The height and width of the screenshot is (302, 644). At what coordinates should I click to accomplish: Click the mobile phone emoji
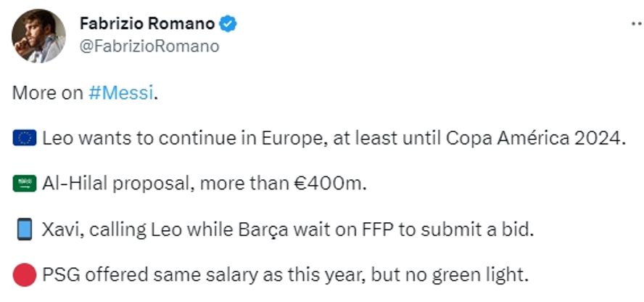click(x=25, y=230)
